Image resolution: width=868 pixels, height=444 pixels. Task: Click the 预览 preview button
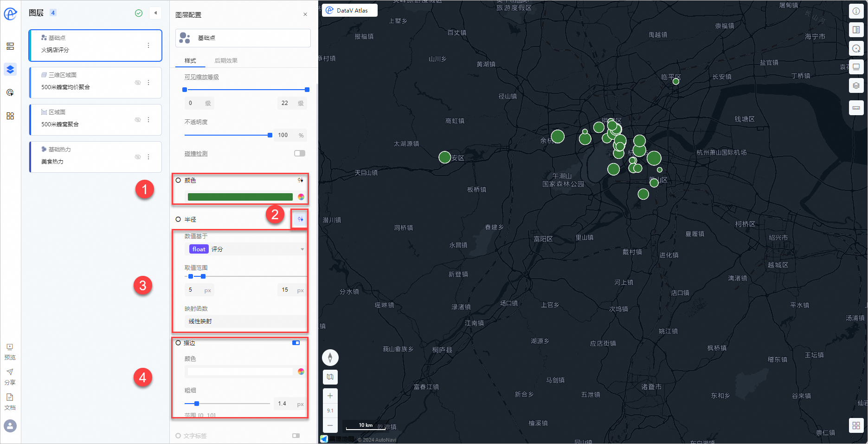pyautogui.click(x=10, y=352)
